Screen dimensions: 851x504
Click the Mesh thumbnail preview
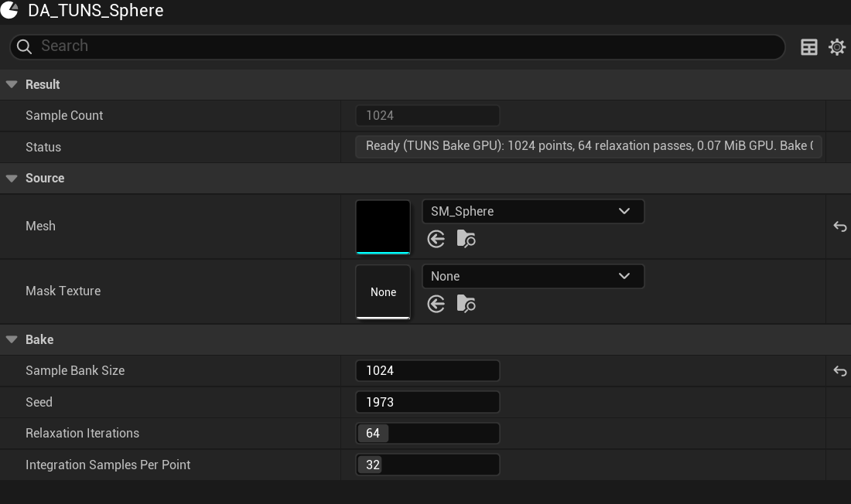tap(383, 226)
